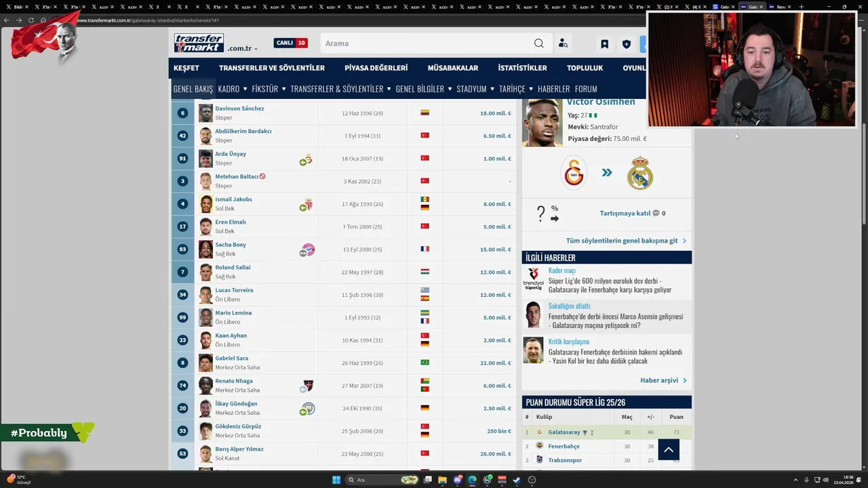Click the Transfermarkt logo
The width and height of the screenshot is (868, 488).
pos(199,43)
